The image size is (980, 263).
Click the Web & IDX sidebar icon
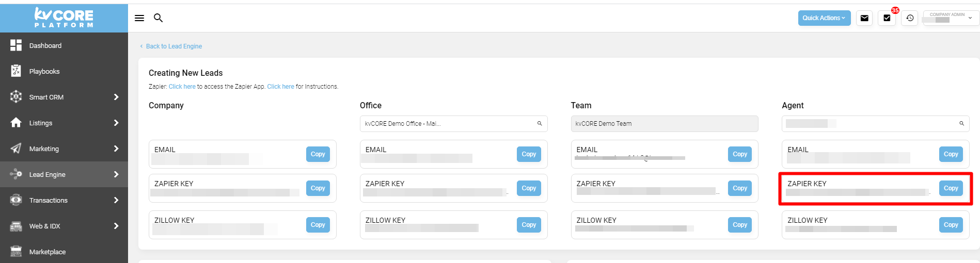coord(16,226)
